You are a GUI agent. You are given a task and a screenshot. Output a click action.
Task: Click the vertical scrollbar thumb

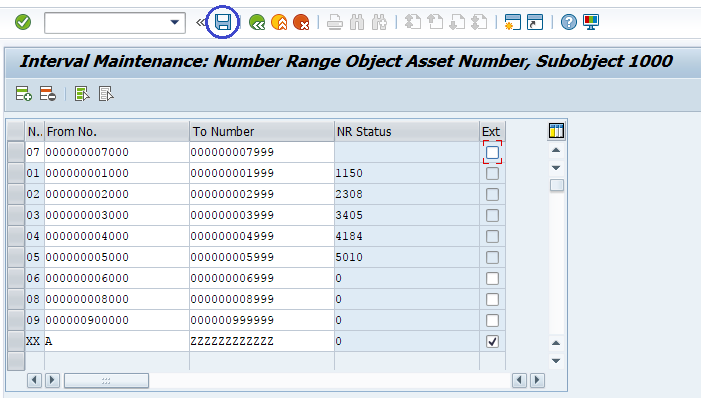click(557, 185)
